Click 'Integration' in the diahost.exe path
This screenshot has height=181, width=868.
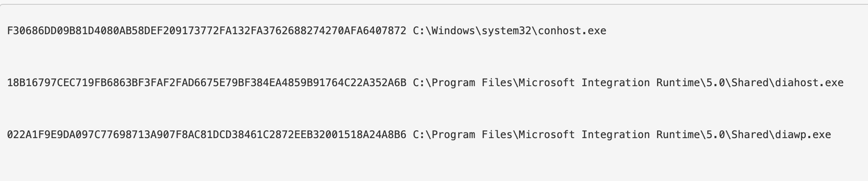pyautogui.click(x=616, y=83)
